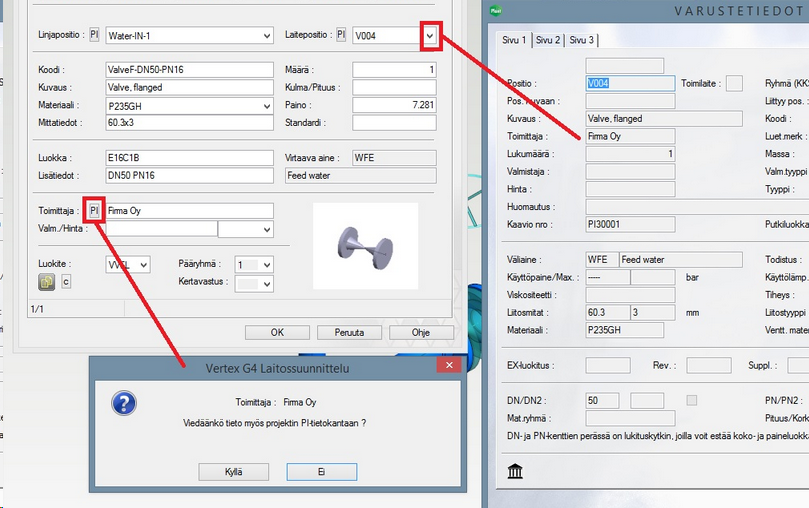Click the Koodi field ValveF-DN50-PN16

pyautogui.click(x=189, y=70)
